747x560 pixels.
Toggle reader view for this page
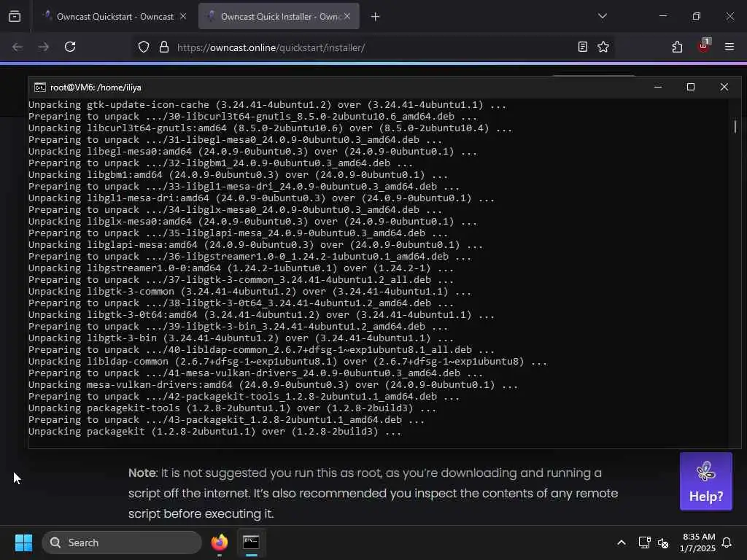point(582,47)
